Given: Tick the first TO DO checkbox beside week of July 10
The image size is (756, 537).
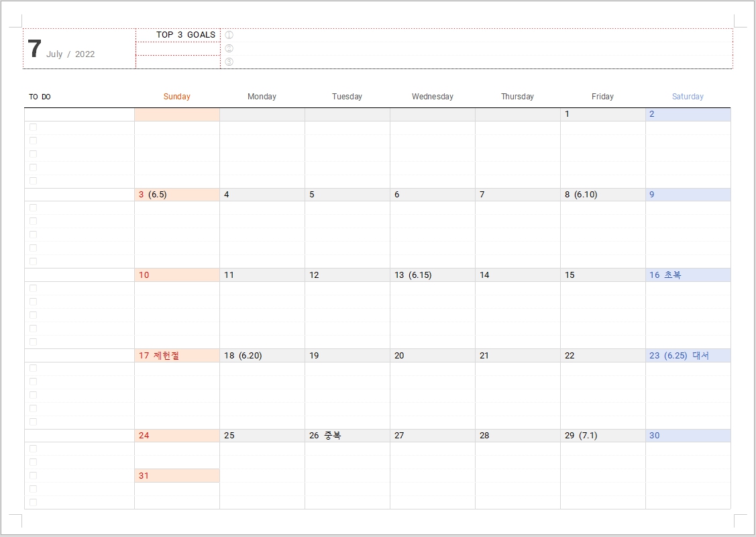Looking at the screenshot, I should pos(34,289).
